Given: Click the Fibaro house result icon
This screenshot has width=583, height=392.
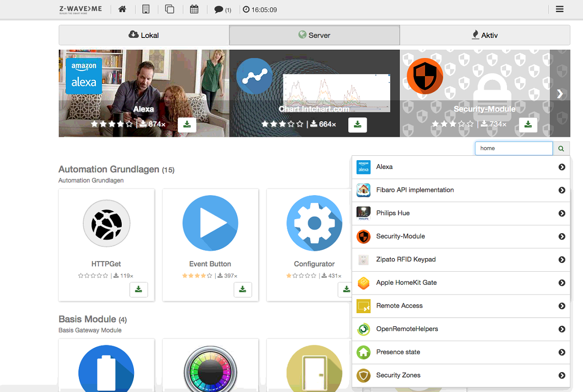Looking at the screenshot, I should pos(363,190).
